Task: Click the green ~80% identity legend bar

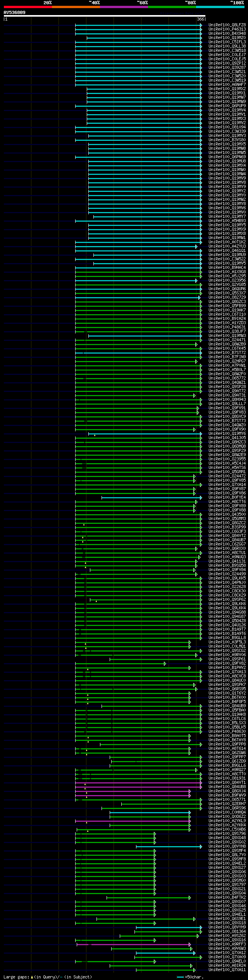Action: [172, 7]
